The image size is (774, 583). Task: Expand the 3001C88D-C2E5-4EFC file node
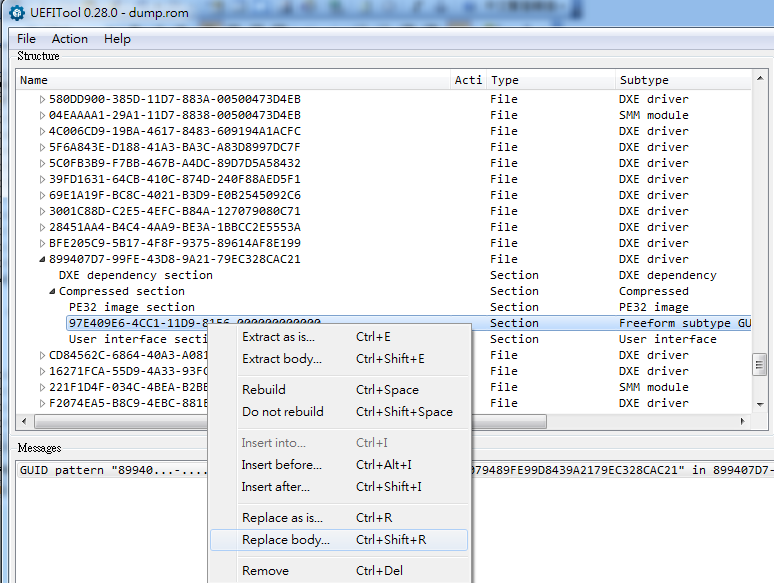pyautogui.click(x=42, y=211)
